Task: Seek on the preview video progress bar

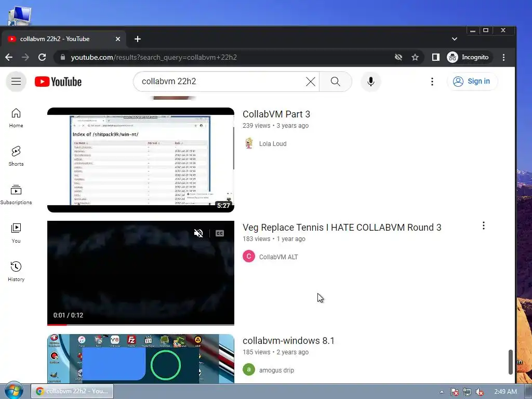Action: pos(140,324)
